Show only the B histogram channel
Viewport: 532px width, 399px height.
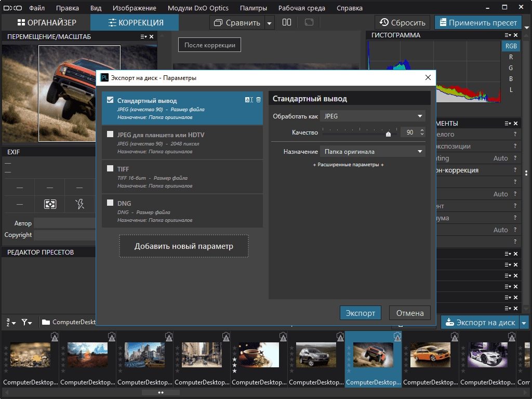(x=511, y=79)
